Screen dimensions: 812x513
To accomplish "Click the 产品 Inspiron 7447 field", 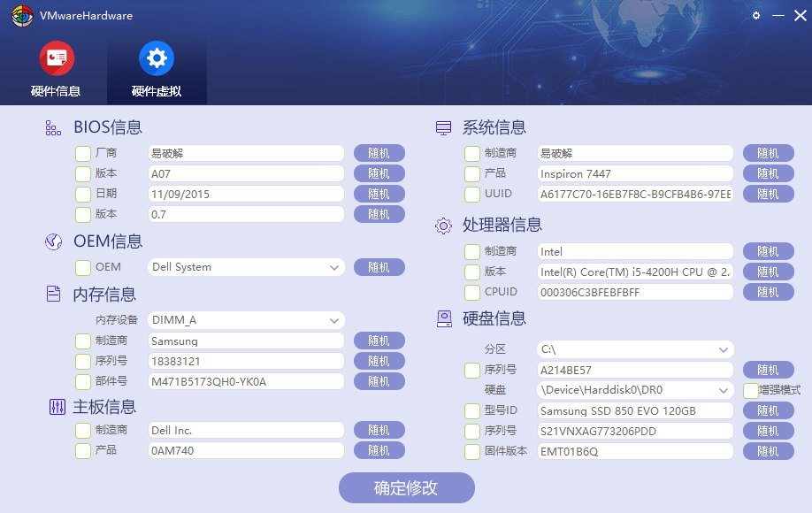I will (x=635, y=173).
